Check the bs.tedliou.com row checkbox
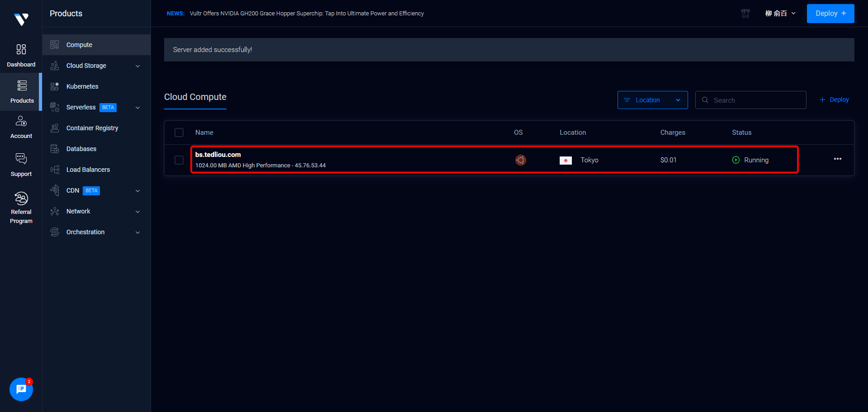This screenshot has height=412, width=868. click(x=179, y=160)
